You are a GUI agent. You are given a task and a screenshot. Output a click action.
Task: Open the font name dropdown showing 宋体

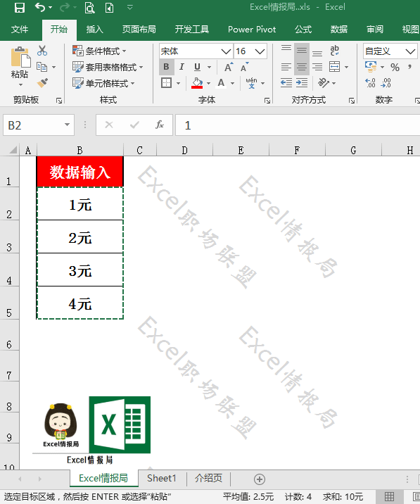click(x=226, y=51)
